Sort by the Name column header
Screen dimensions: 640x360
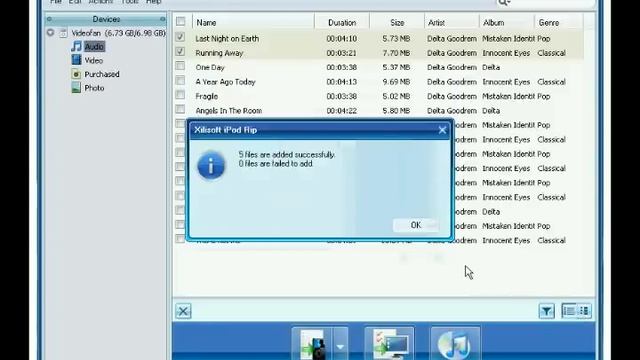253,22
